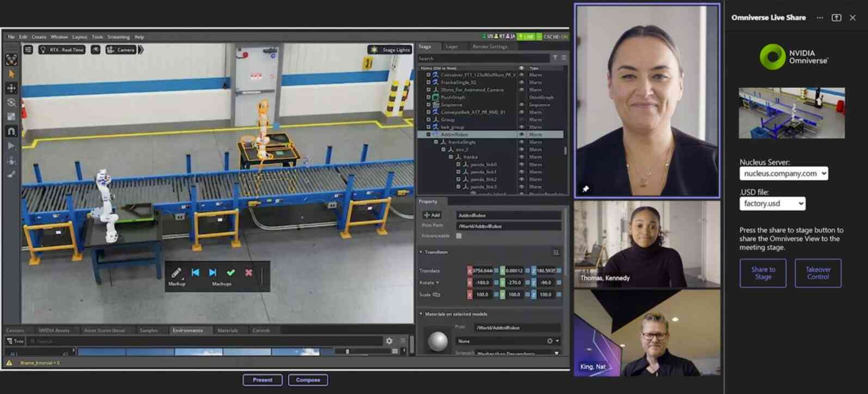Open the NVIDIA Assets tab

[54, 331]
